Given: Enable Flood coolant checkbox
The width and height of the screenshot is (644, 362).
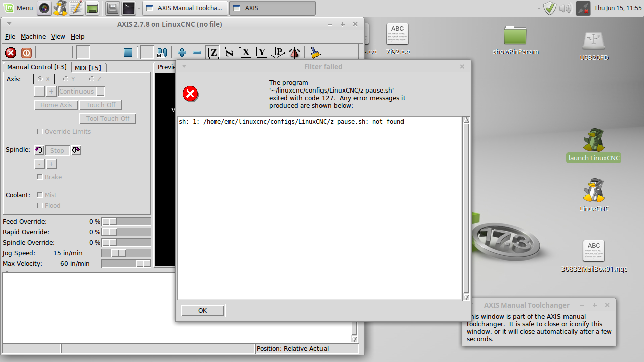Looking at the screenshot, I should click(x=49, y=205).
